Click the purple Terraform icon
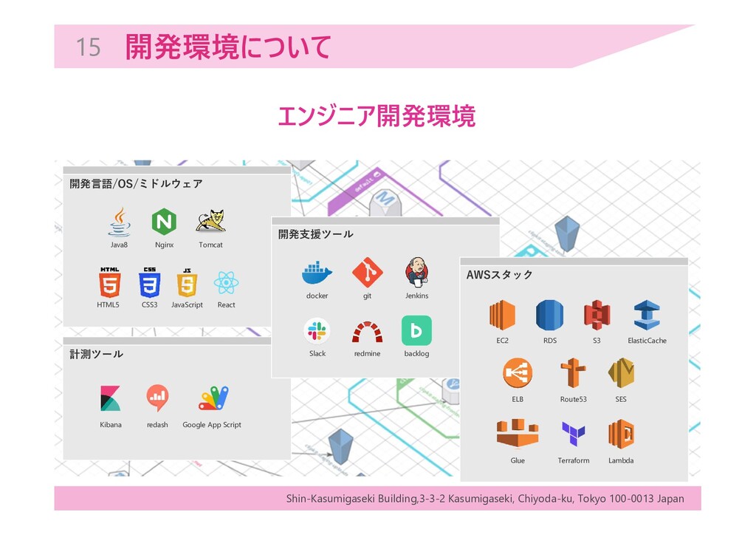Image resolution: width=756 pixels, height=535 pixels. (573, 434)
